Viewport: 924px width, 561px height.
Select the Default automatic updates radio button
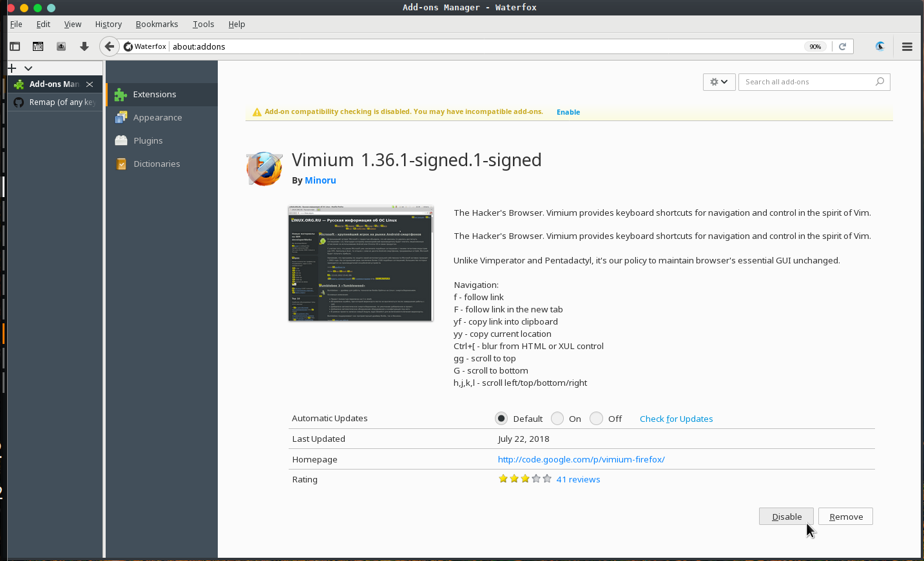[x=501, y=418]
